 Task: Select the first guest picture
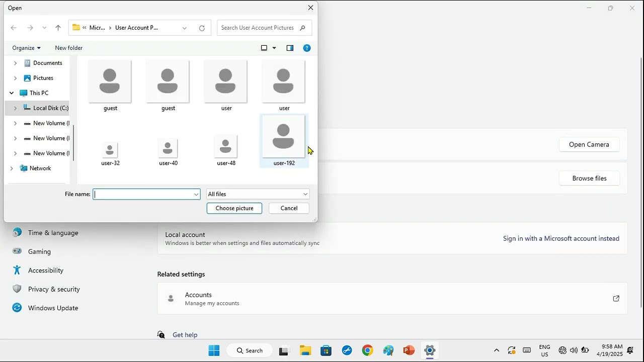pyautogui.click(x=110, y=85)
